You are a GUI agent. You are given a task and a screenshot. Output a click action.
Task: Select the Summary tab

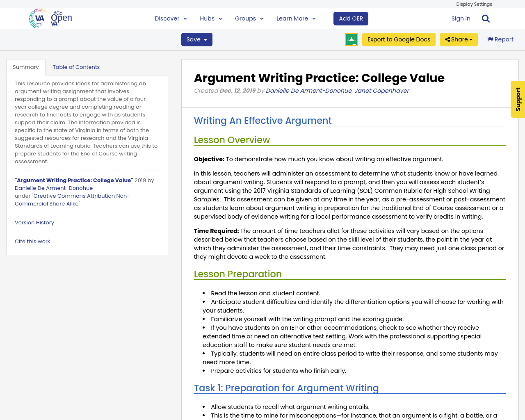25,66
